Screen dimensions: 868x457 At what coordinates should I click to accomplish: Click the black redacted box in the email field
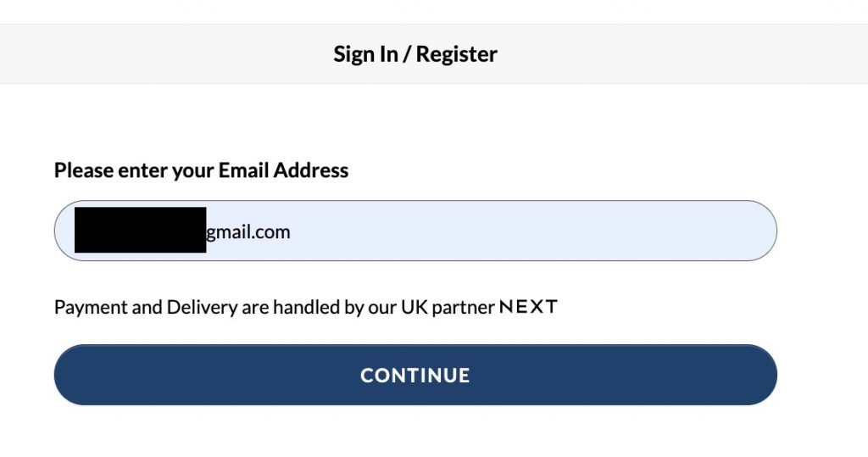(140, 230)
